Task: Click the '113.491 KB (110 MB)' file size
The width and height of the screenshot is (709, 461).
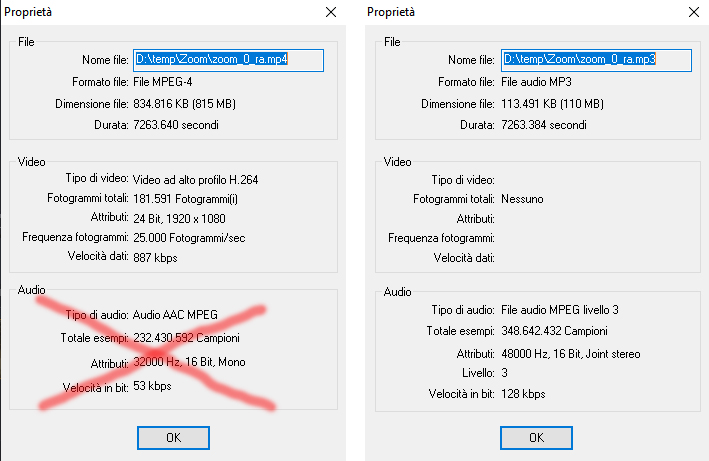Action: coord(552,104)
